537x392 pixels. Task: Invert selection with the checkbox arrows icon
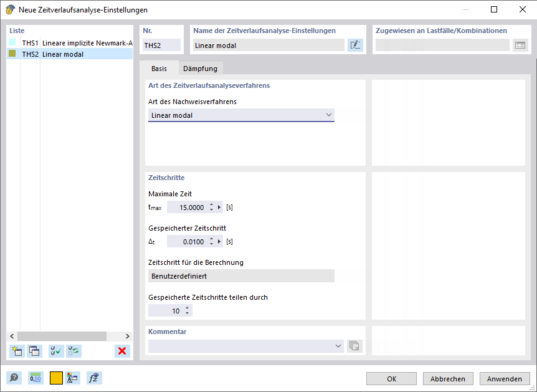[74, 351]
